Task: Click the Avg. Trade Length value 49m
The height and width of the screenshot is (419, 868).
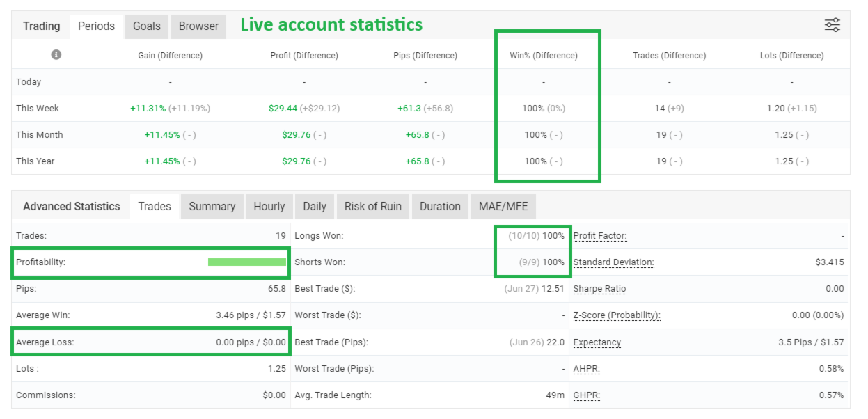Action: click(x=555, y=395)
